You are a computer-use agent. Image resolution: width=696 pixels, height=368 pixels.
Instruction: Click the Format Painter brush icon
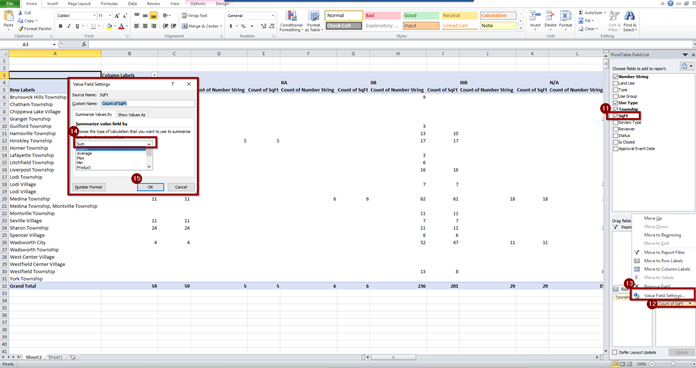pyautogui.click(x=20, y=28)
